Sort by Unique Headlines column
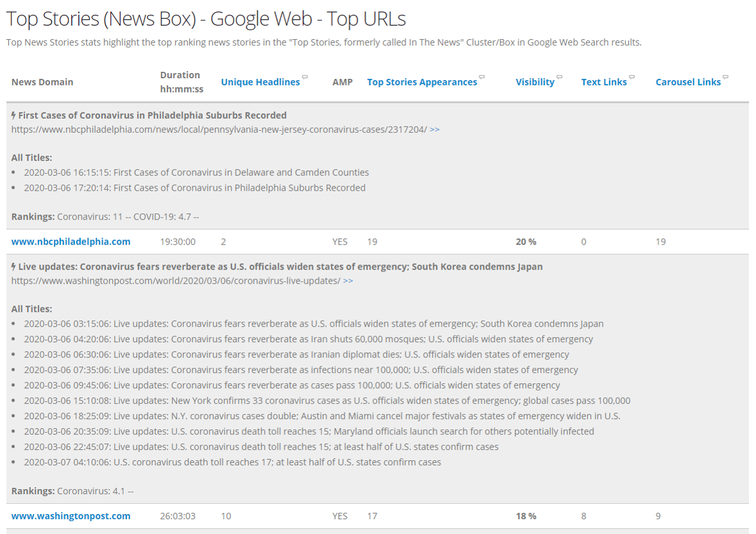Viewport: 756px width, 534px height. 261,82
